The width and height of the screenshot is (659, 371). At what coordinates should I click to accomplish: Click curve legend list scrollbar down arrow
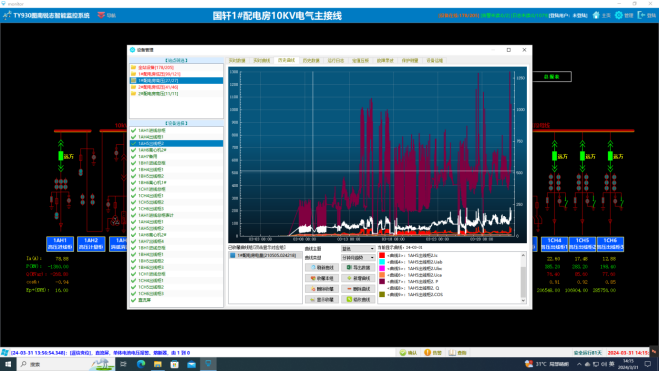tap(523, 300)
